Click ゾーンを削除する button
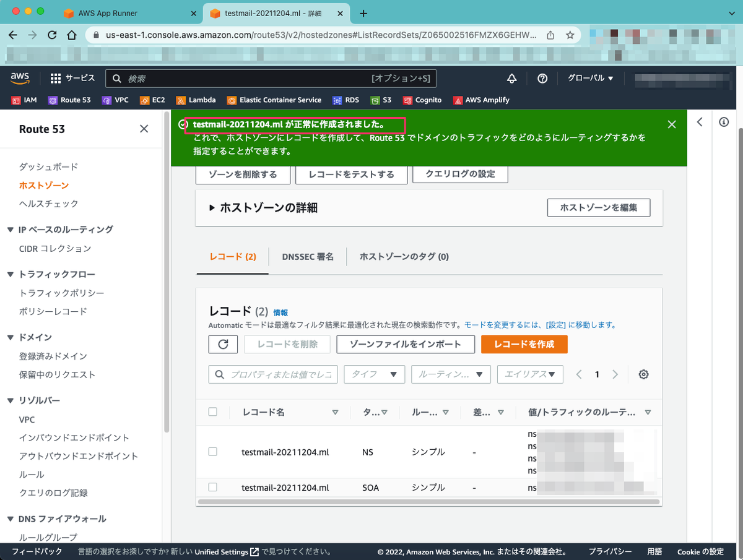Screen dimensions: 743x560 tap(243, 174)
